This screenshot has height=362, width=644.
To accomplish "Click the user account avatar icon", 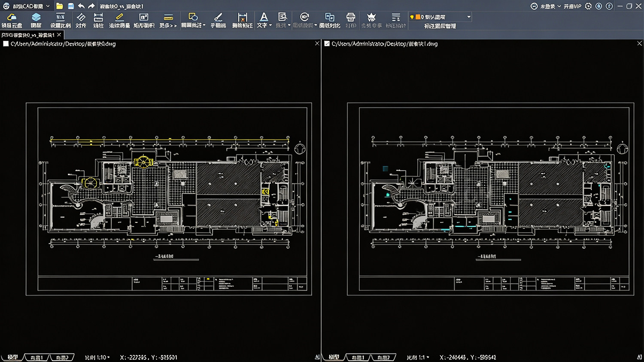I will point(534,6).
